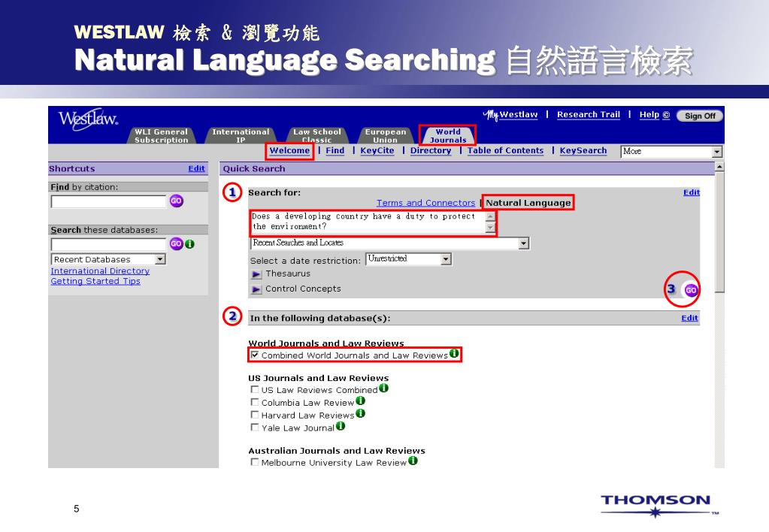Click scroll down arrow of query text area
The image size is (769, 532).
490,228
